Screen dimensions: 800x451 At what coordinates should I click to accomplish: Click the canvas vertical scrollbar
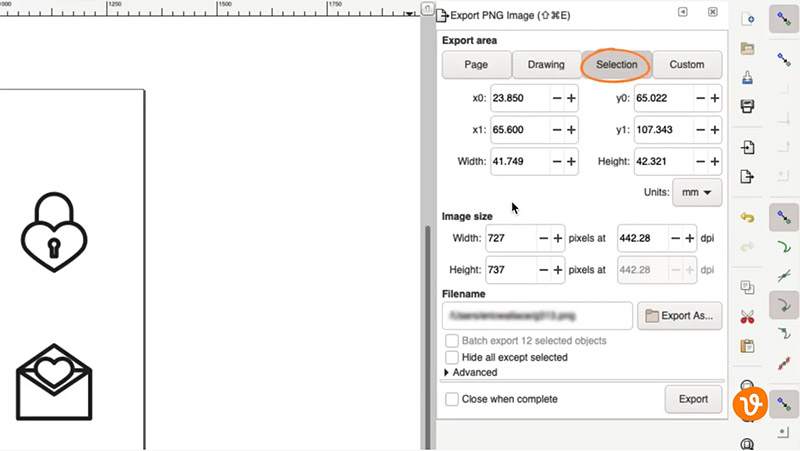428,338
